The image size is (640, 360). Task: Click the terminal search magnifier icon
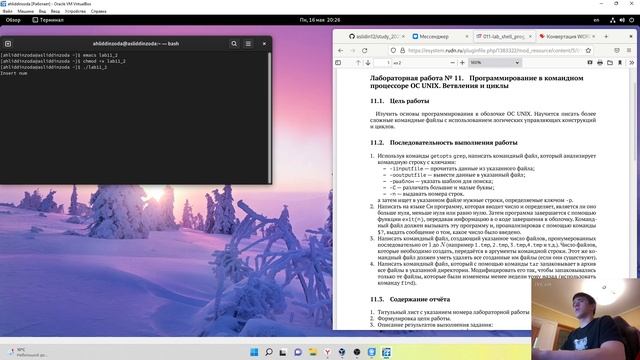click(234, 44)
